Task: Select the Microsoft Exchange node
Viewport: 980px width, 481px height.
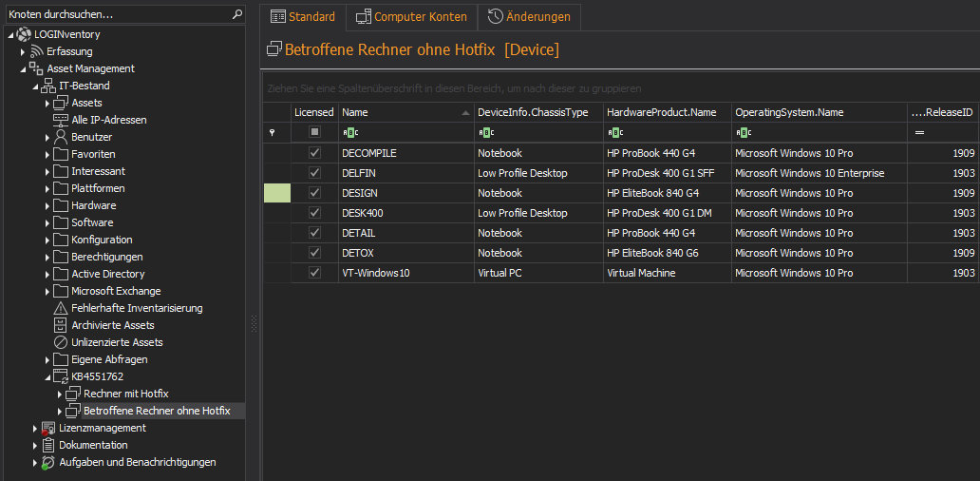Action: pos(116,291)
